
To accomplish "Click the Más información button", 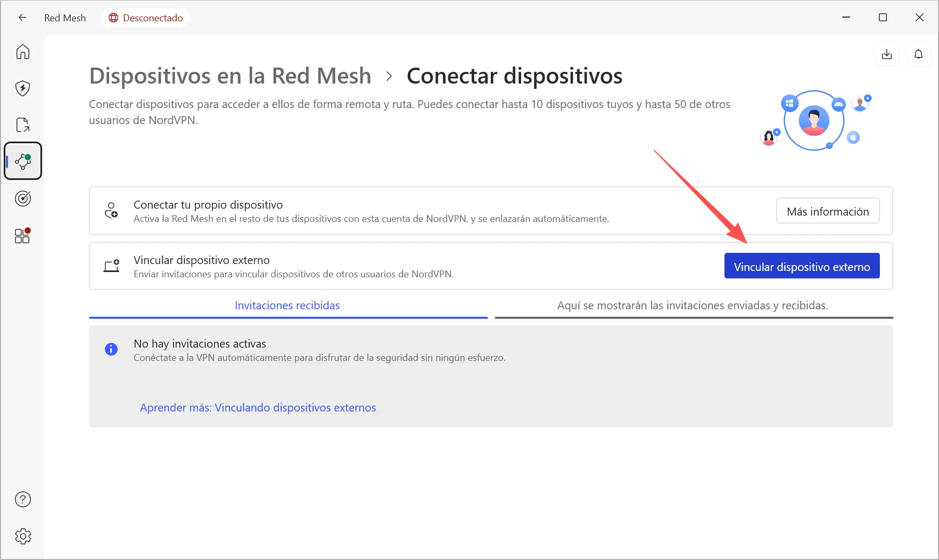I will tap(827, 211).
